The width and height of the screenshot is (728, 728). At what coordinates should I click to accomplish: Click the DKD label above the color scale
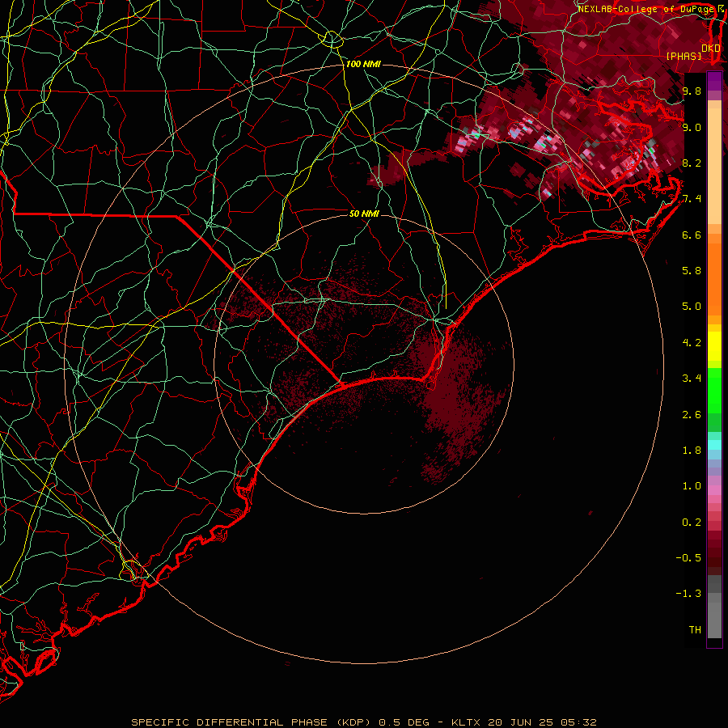click(x=711, y=48)
